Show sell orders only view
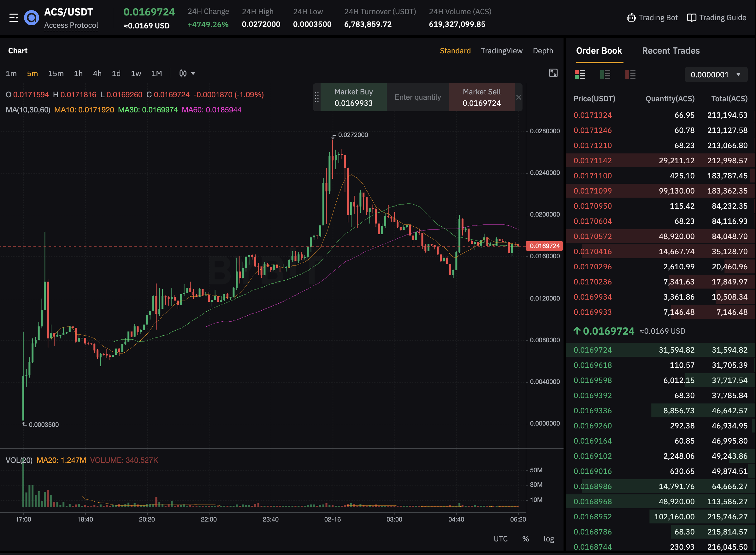The image size is (756, 555). pyautogui.click(x=630, y=75)
